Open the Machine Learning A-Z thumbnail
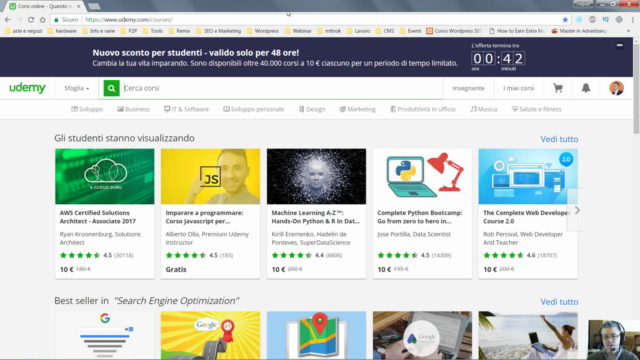Viewport: 640px width, 360px height. tap(316, 176)
